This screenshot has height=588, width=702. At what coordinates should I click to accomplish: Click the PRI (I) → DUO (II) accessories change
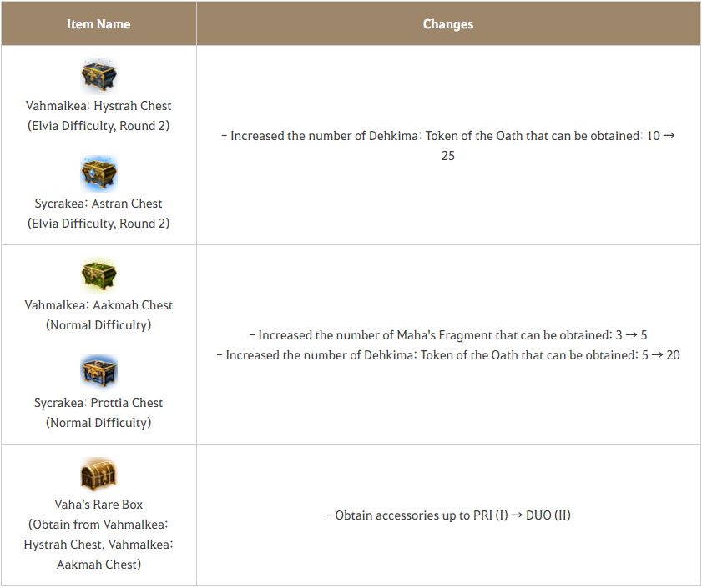click(448, 515)
